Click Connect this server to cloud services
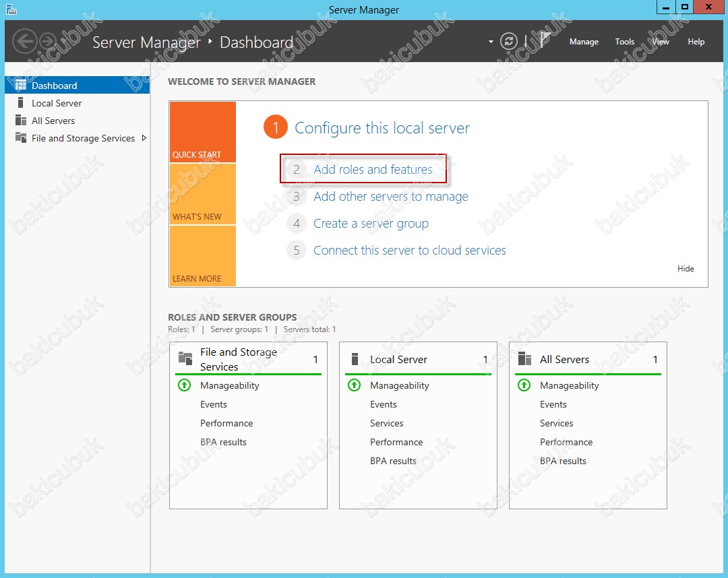 pos(410,251)
